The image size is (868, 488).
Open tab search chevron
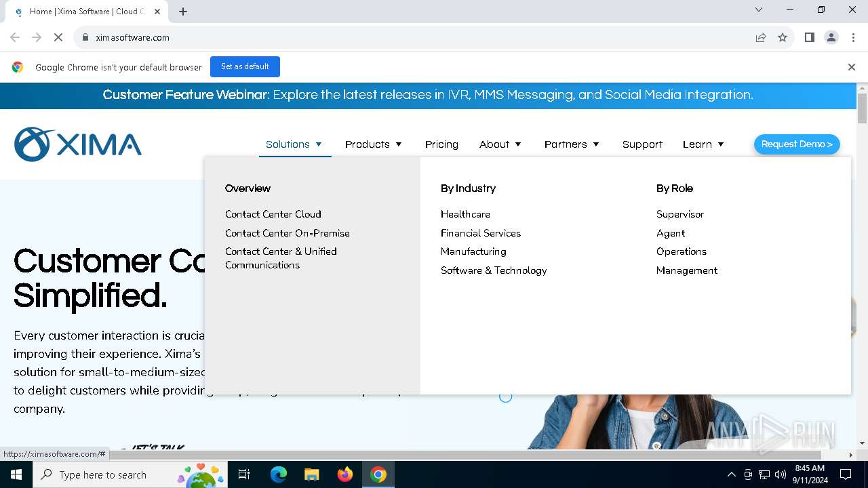point(759,9)
